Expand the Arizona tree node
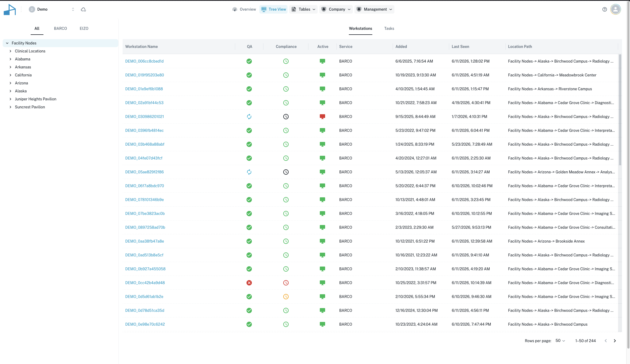The image size is (630, 364). pyautogui.click(x=10, y=83)
